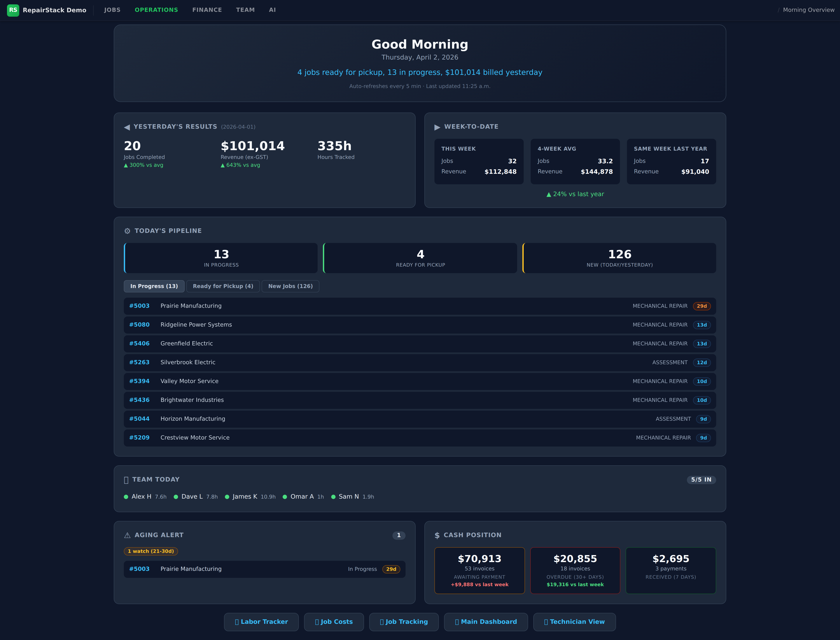Open the Finance menu
The width and height of the screenshot is (840, 640).
207,10
